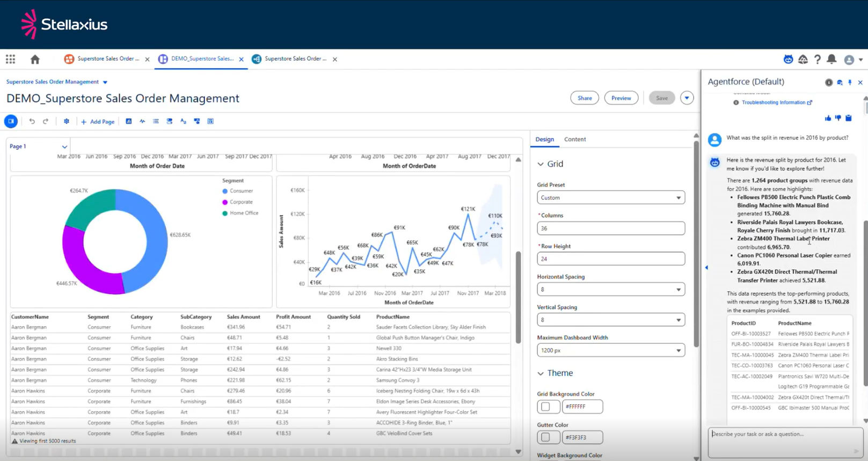Insert a chart widget from toolbar
Viewport: 868px width, 461px height.
[129, 121]
